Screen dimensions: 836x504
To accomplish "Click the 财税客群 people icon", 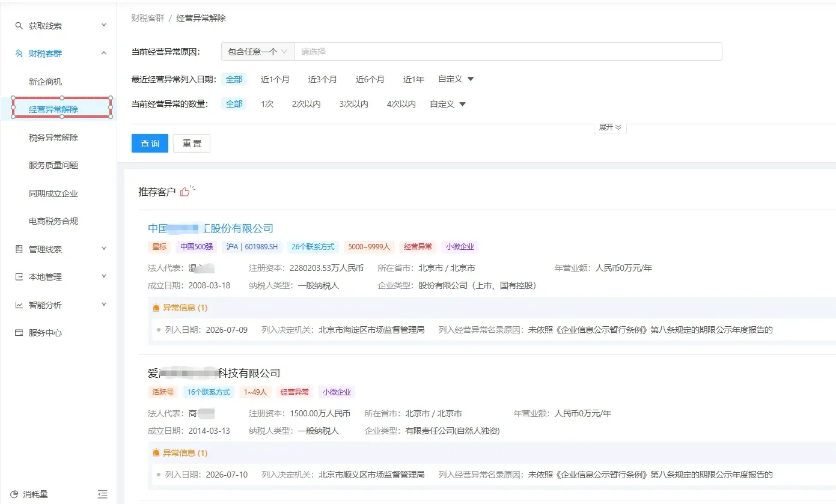I will pos(19,53).
